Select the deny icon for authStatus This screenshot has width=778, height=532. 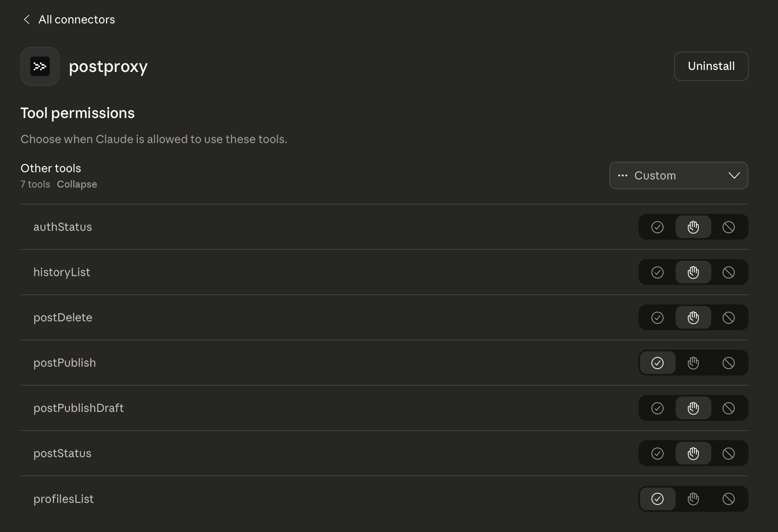[728, 227]
